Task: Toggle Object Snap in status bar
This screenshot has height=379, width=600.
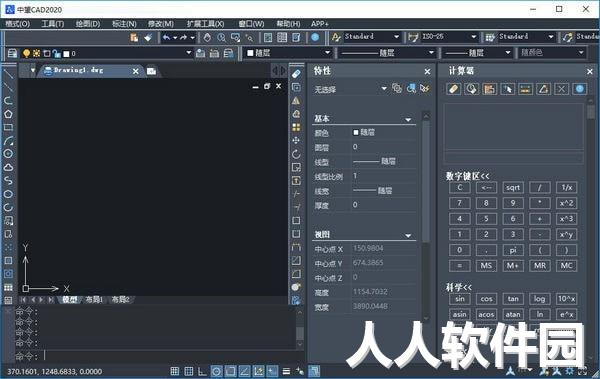Action: click(x=230, y=371)
